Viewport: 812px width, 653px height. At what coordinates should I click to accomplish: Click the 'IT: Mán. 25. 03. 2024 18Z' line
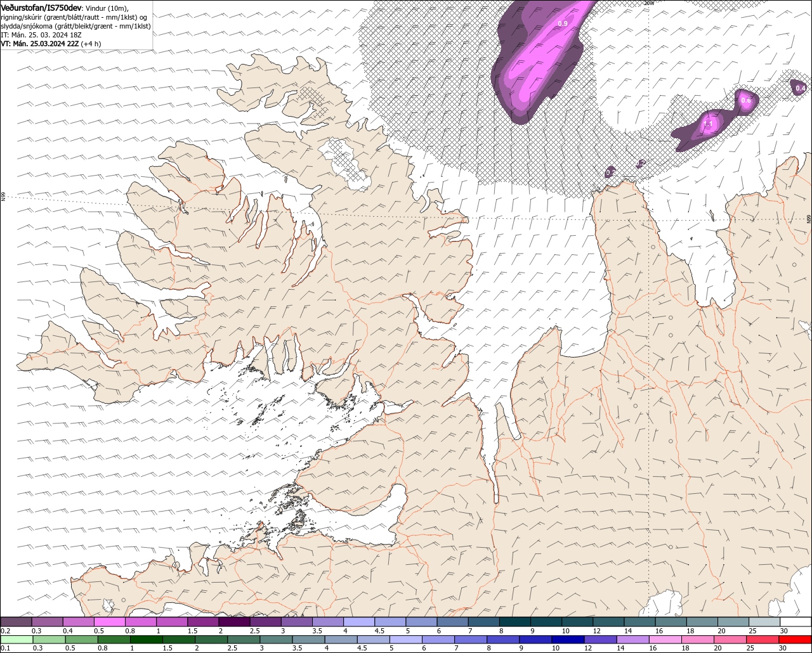pos(41,35)
